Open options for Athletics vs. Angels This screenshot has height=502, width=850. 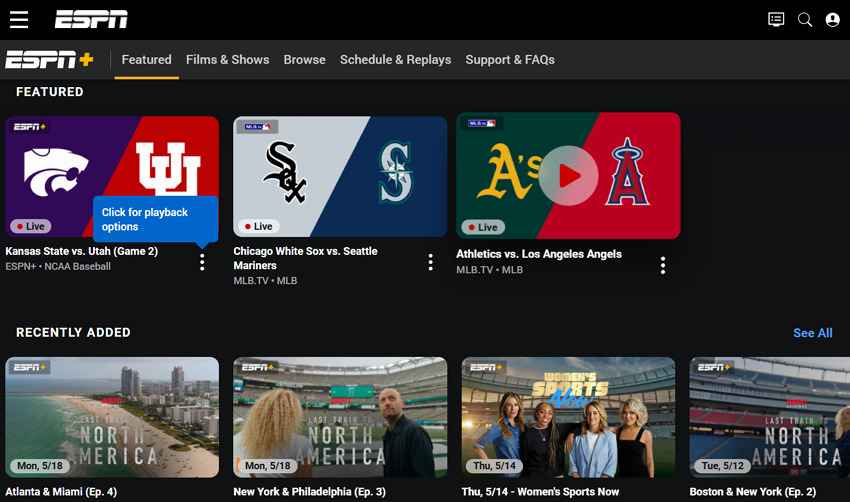(662, 266)
